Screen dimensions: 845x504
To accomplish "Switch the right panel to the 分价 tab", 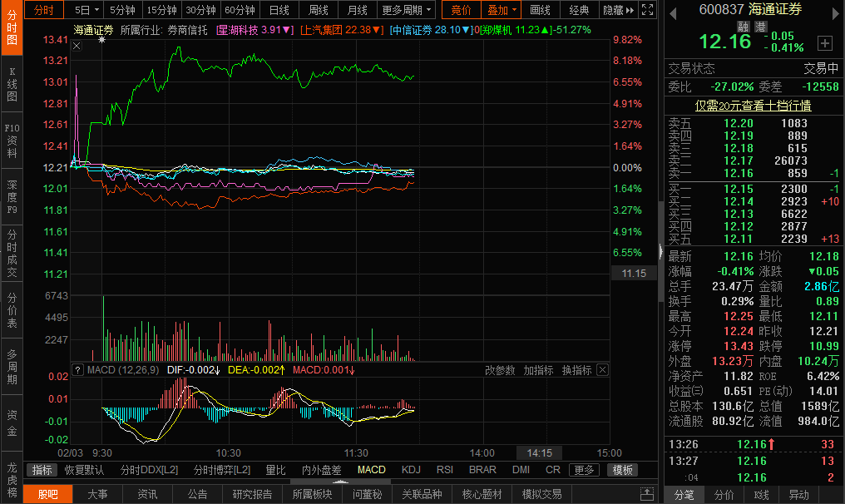I will point(724,495).
